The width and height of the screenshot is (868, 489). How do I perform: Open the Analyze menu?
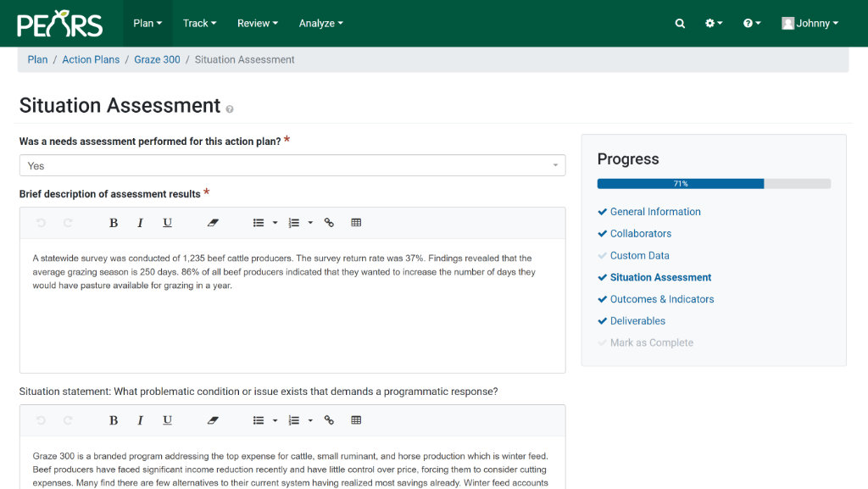pyautogui.click(x=320, y=23)
